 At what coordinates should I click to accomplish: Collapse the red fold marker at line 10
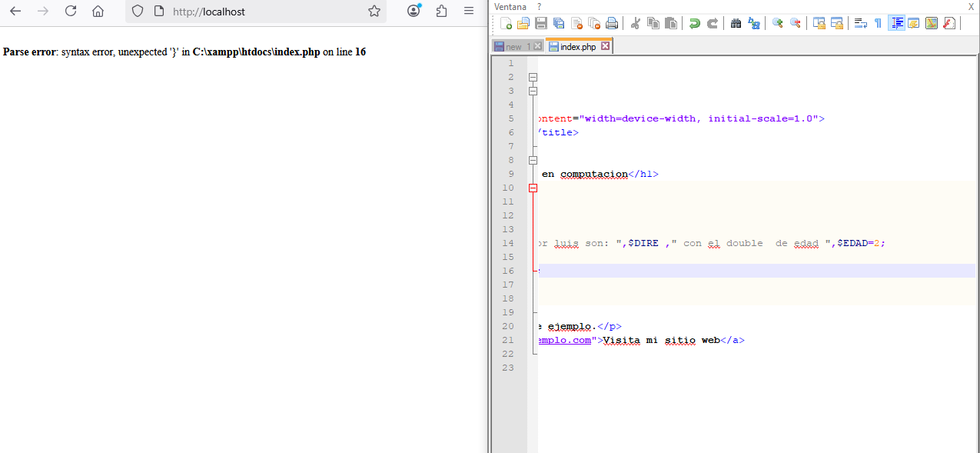533,188
